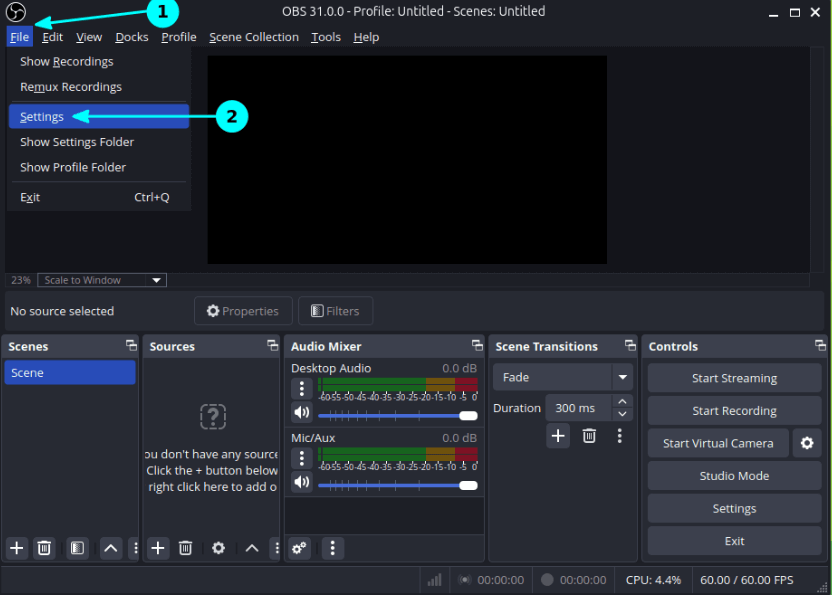Image resolution: width=832 pixels, height=595 pixels.
Task: Select Exit in the File menu
Action: (99, 197)
